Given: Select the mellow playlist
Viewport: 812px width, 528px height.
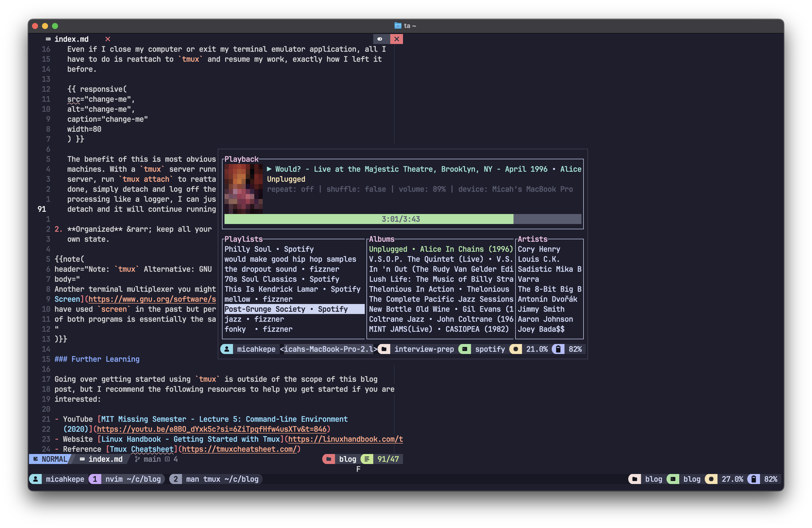Looking at the screenshot, I should [258, 299].
